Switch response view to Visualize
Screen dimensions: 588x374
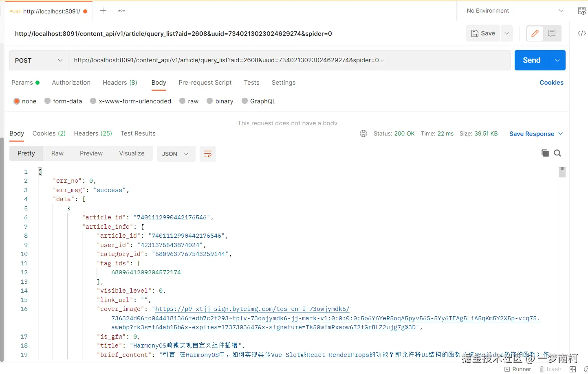click(x=132, y=153)
